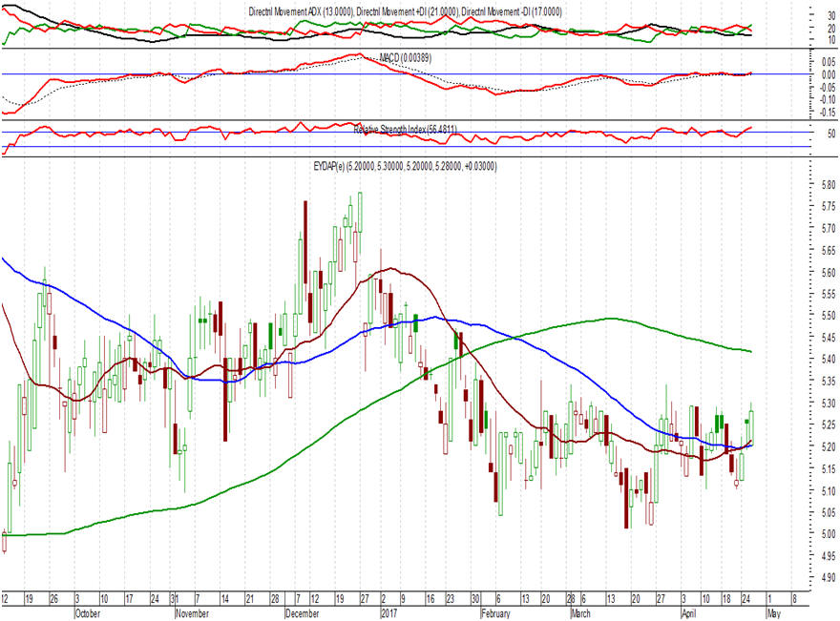Screen dimensions: 840x621
Task: Click the 5.05 price axis label
Action: click(828, 512)
